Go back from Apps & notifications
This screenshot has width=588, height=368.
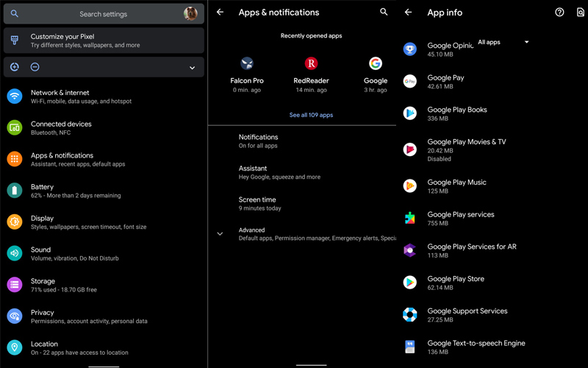(x=220, y=13)
